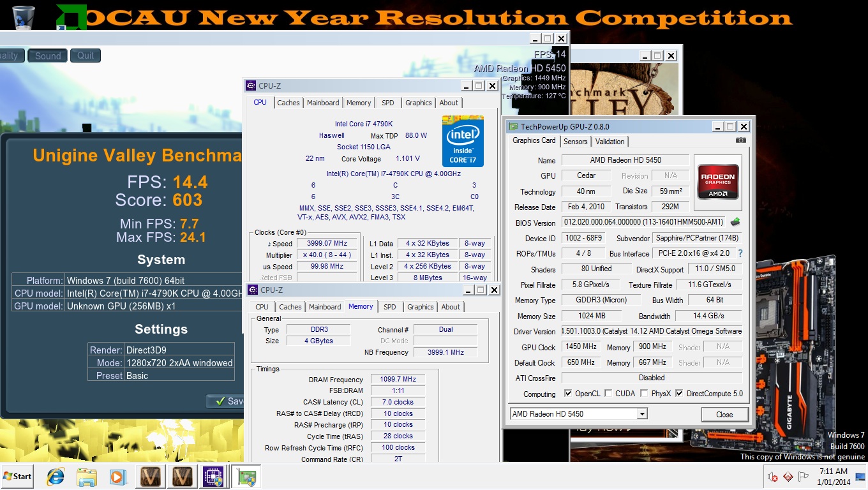Click the Driver Version field in GPU-Z
This screenshot has height=490, width=868.
652,332
